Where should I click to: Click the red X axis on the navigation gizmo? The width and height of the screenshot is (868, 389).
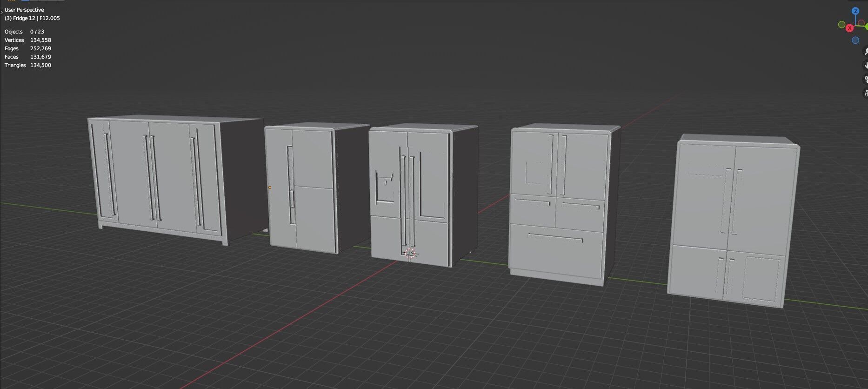point(849,28)
